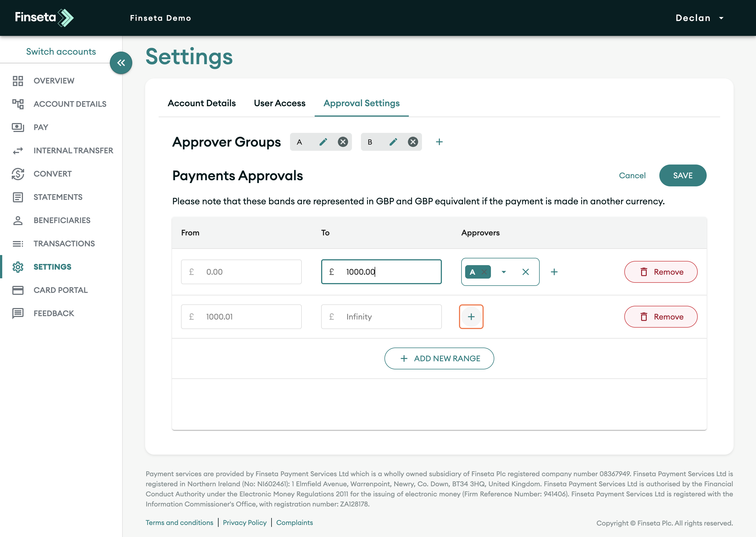Delete approver group B
The height and width of the screenshot is (537, 756).
coord(412,142)
